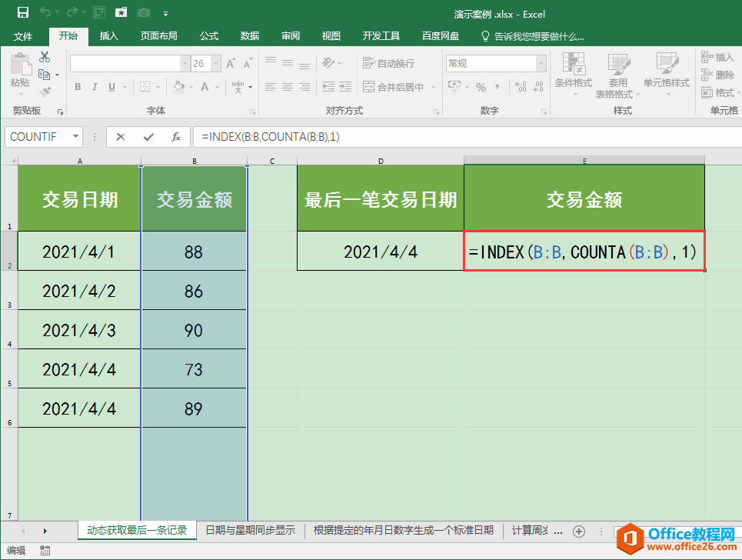The width and height of the screenshot is (742, 560).
Task: Click the Save icon in quick access toolbar
Action: click(x=23, y=12)
